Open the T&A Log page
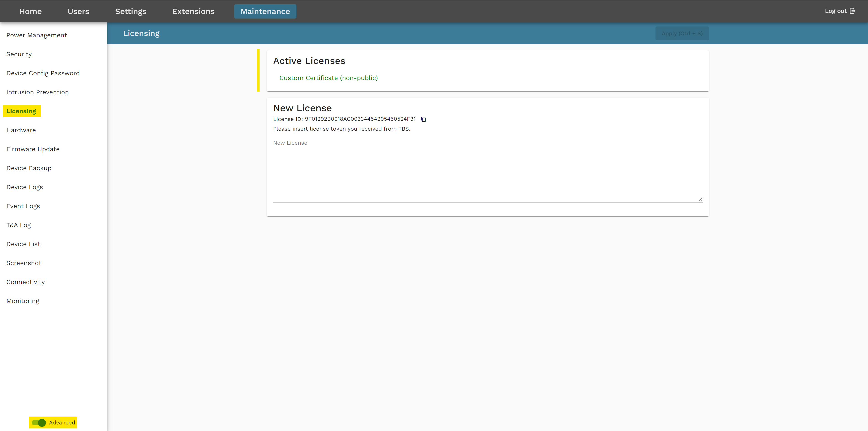 pos(19,225)
